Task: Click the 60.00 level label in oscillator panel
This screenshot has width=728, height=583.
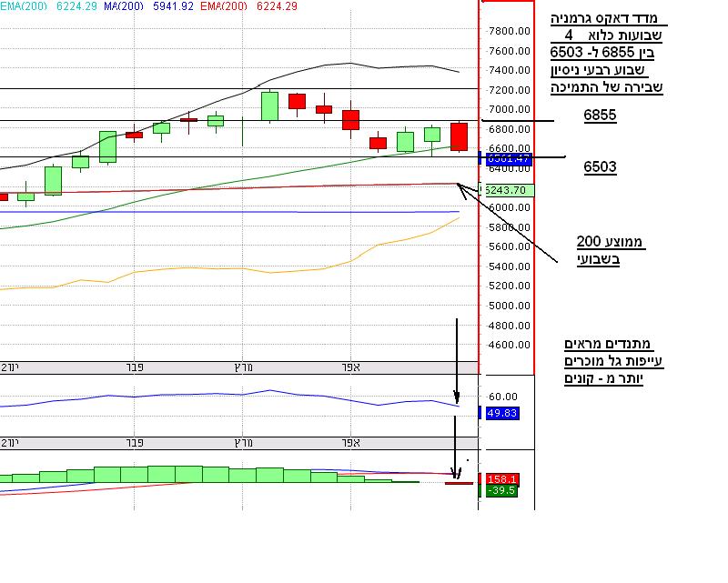Action: tap(503, 397)
